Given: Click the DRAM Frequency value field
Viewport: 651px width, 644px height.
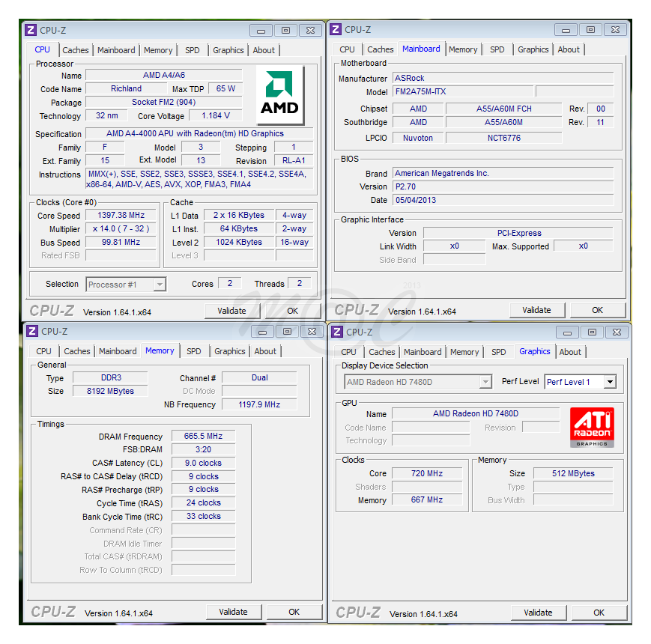Looking at the screenshot, I should 203,437.
